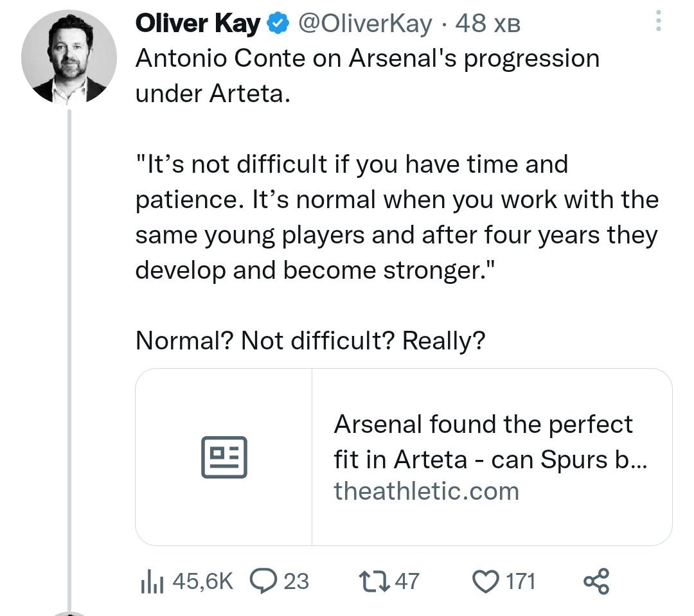Click the article placeholder newspaper icon
This screenshot has height=616, width=694.
pos(224,457)
